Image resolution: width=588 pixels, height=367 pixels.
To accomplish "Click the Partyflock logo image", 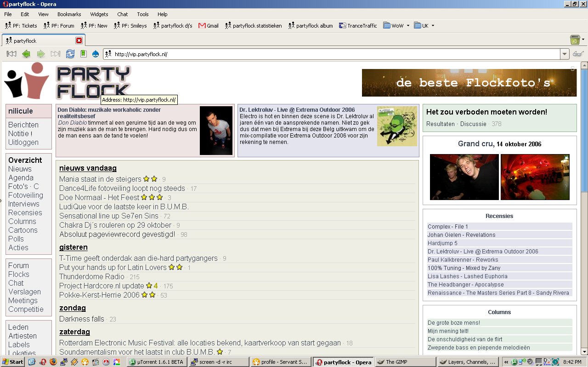I will click(x=68, y=81).
